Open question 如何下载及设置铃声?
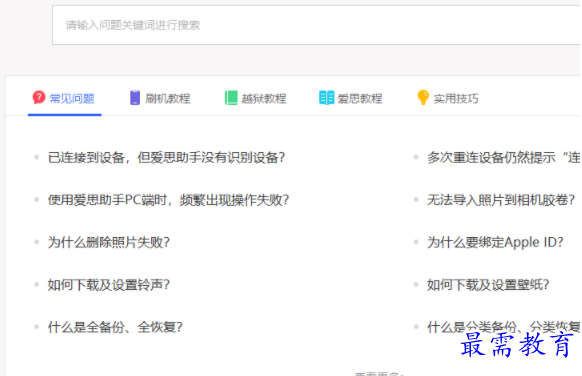Image resolution: width=582 pixels, height=376 pixels. click(x=109, y=285)
